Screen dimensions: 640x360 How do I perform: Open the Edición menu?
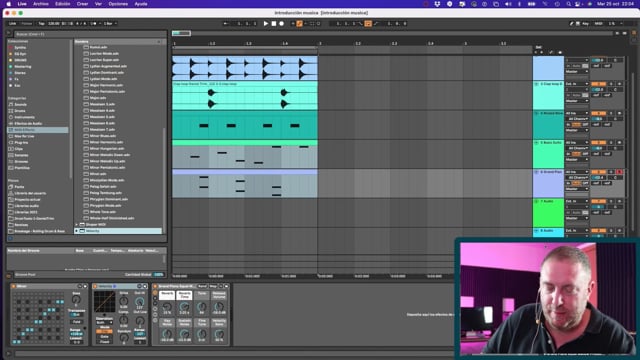click(x=62, y=4)
